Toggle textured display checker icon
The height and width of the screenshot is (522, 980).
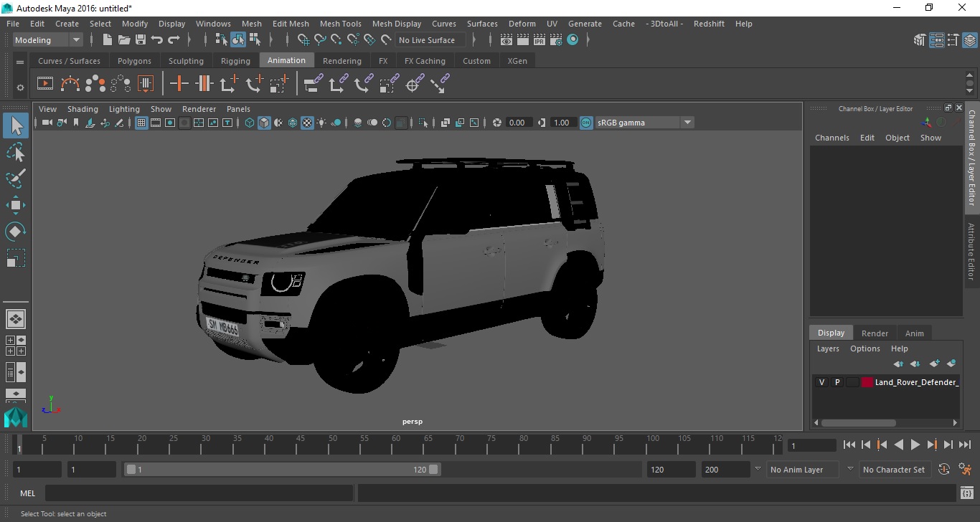[307, 123]
